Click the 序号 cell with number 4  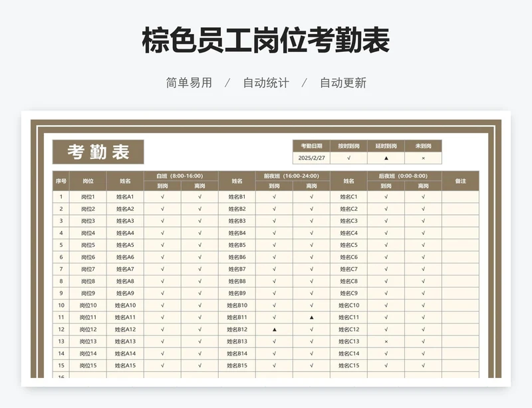pyautogui.click(x=61, y=233)
